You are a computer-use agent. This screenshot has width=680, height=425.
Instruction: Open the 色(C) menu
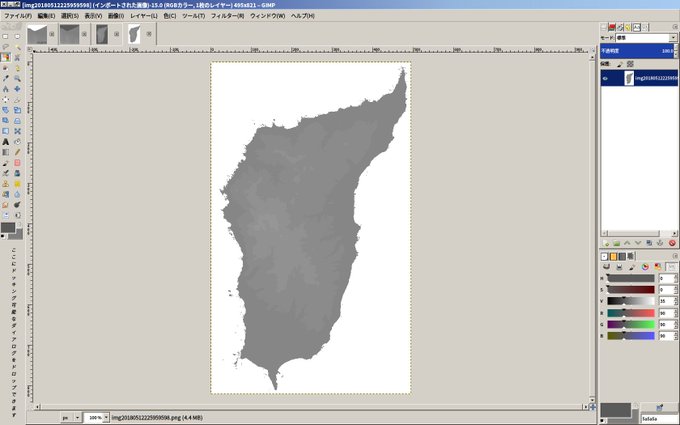click(170, 16)
